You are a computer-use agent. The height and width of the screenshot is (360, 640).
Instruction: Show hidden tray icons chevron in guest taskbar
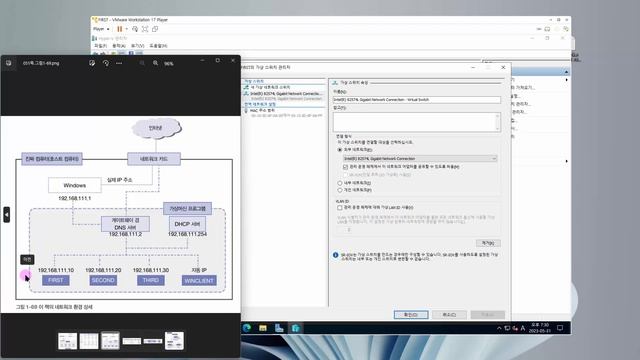coord(499,328)
